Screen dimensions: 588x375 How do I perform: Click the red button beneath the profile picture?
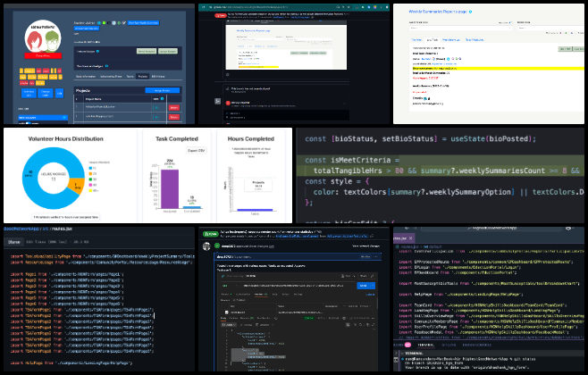[42, 54]
